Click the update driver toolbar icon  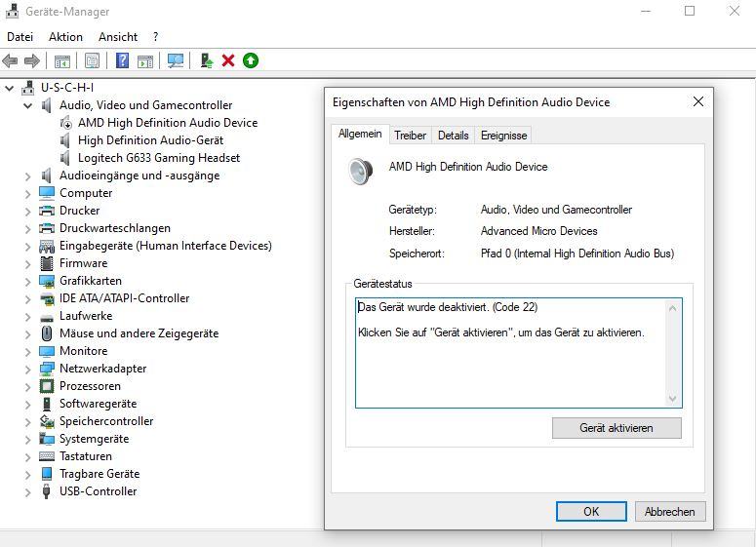pos(207,60)
